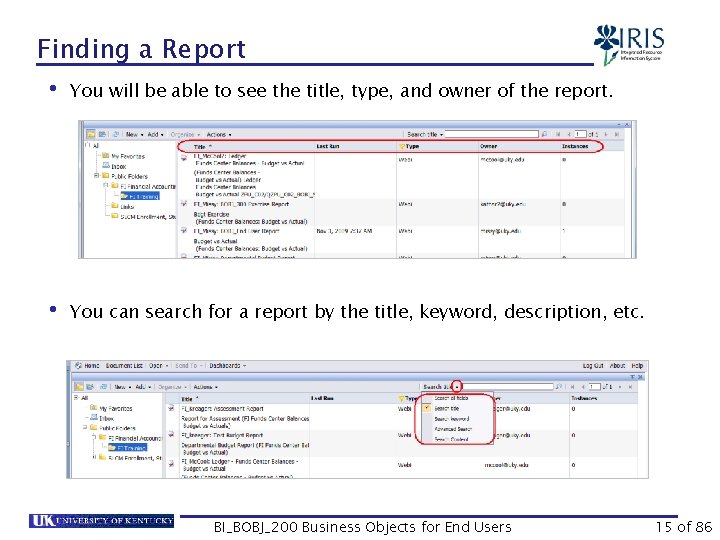
Task: Select My Favorites folder in upper screenshot
Action: pyautogui.click(x=124, y=157)
